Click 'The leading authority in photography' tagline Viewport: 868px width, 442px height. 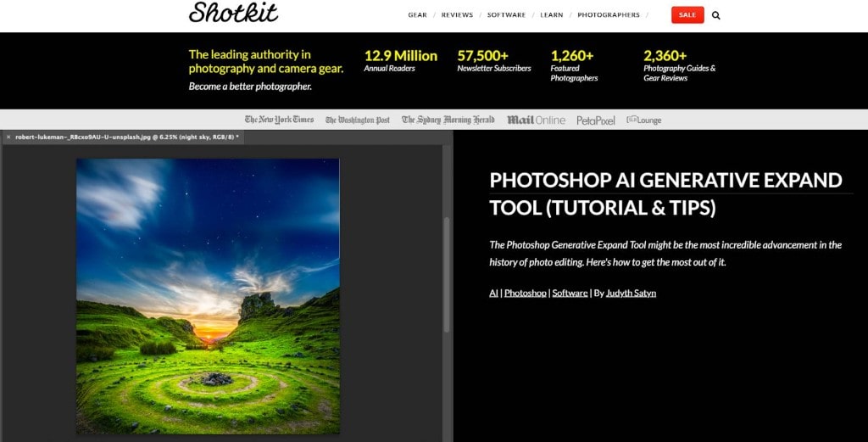click(265, 61)
